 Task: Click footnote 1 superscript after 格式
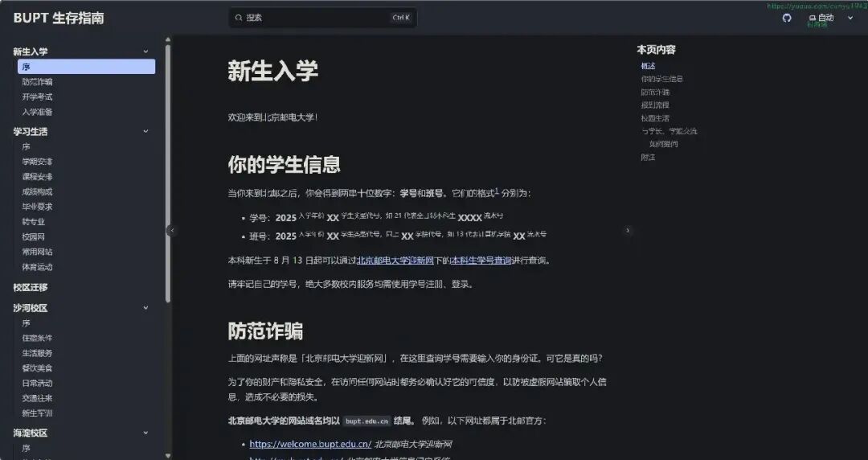pyautogui.click(x=497, y=191)
